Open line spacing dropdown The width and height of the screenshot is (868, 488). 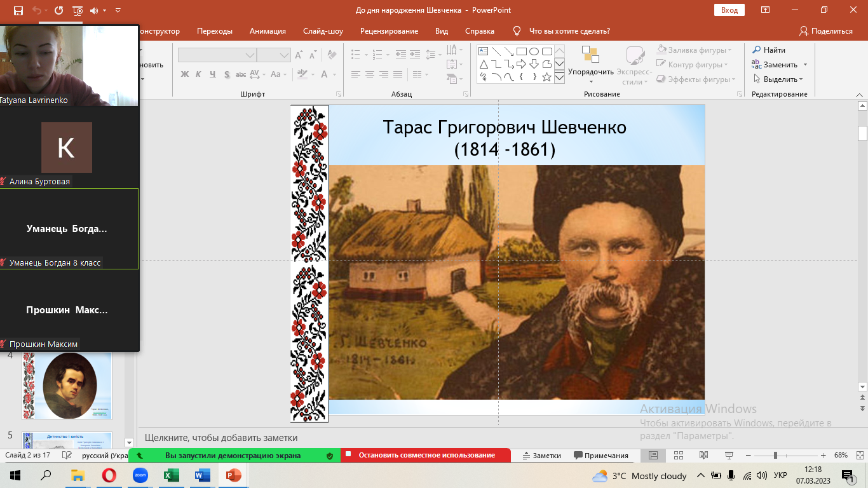point(434,55)
